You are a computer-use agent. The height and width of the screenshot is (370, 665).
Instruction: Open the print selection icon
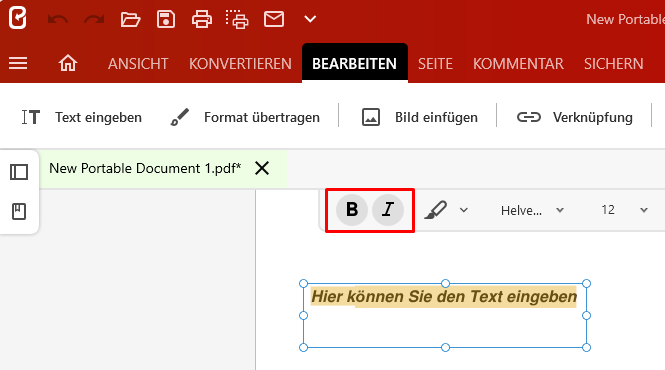[x=238, y=19]
